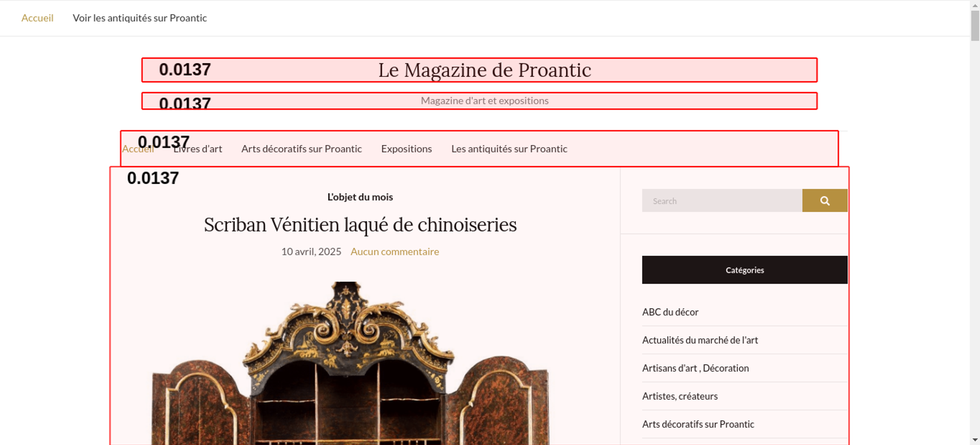This screenshot has width=980, height=445.
Task: Focus the Search input field
Action: 722,201
